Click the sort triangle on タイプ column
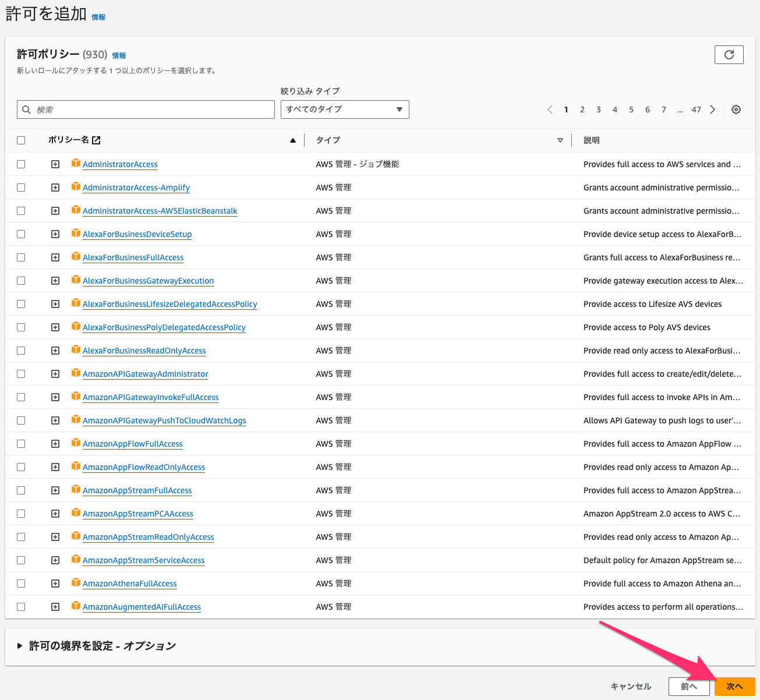The width and height of the screenshot is (760, 700). [x=560, y=140]
